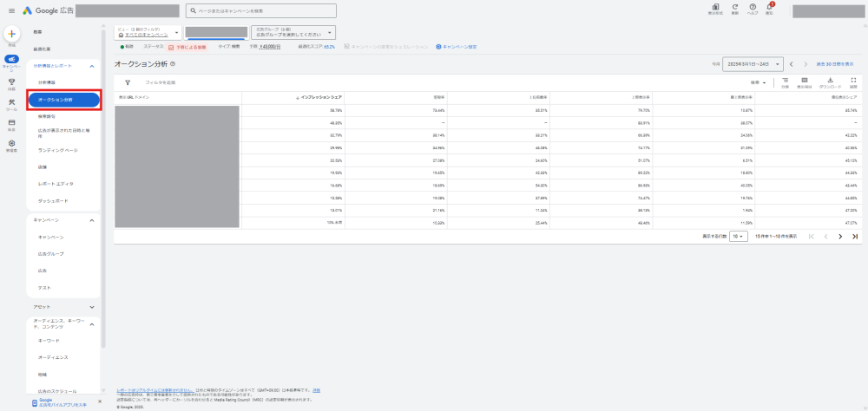Open オーディエンス item in the sidebar

(x=53, y=357)
